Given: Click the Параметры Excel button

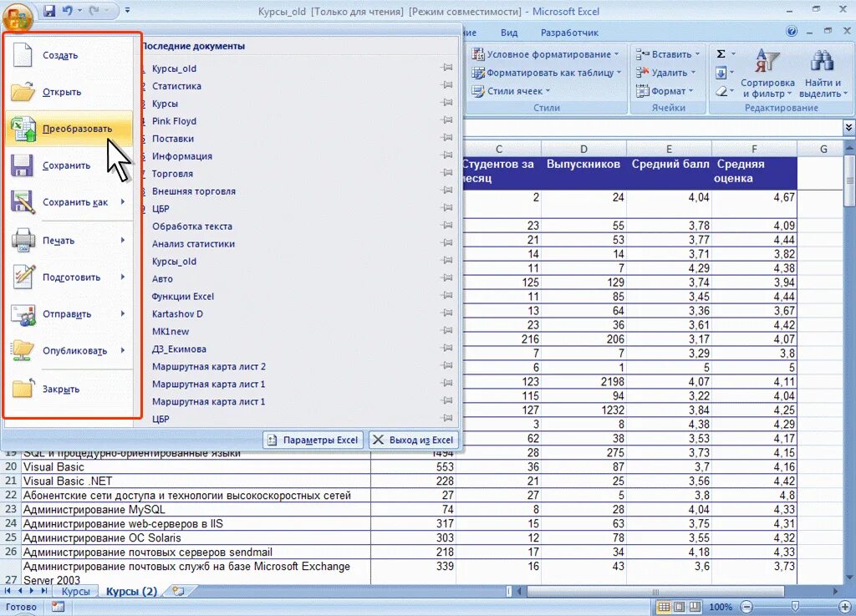Looking at the screenshot, I should tap(313, 440).
